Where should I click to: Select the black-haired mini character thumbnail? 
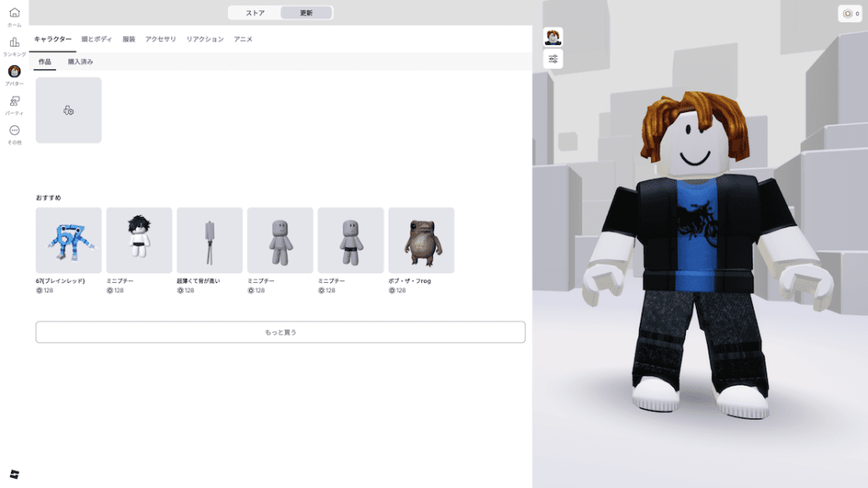(x=139, y=240)
